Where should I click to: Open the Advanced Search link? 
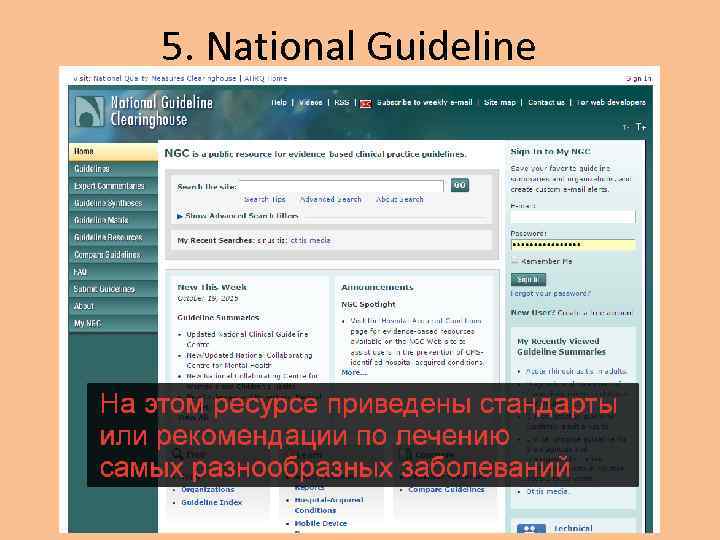tap(331, 199)
